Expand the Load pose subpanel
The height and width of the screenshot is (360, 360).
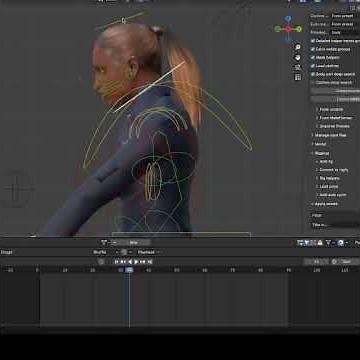point(327,186)
